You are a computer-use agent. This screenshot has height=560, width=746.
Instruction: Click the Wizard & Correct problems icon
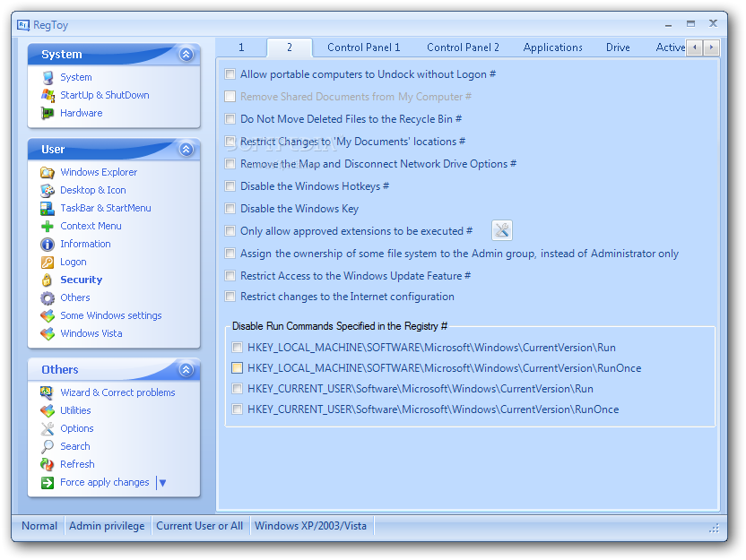48,392
